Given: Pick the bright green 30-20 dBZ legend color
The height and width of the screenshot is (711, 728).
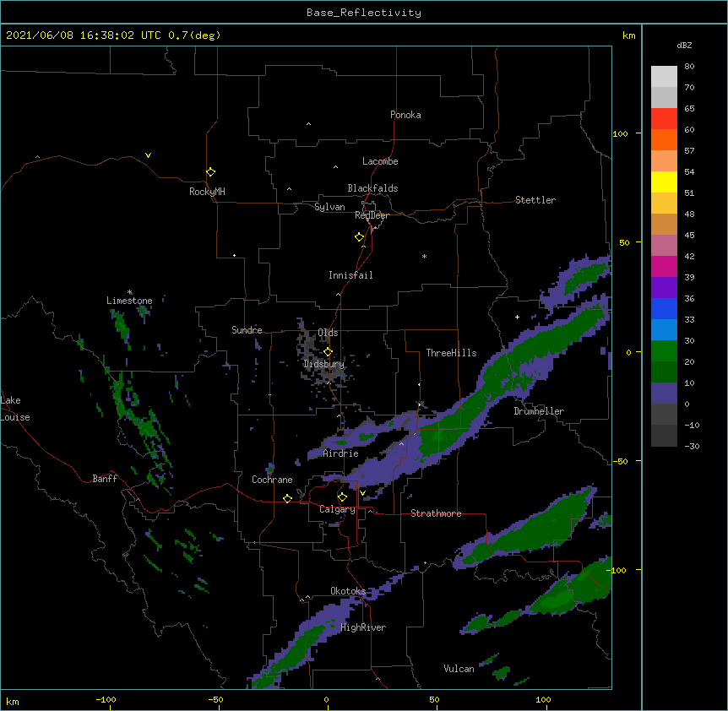Looking at the screenshot, I should (664, 351).
